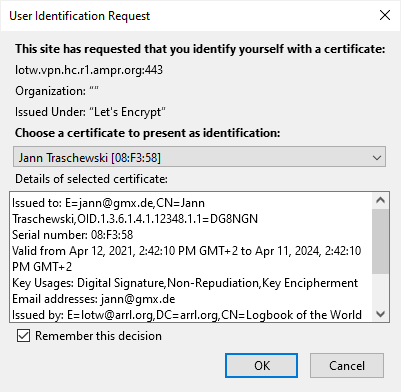Click the certificate details scrollbar thumb
The height and width of the screenshot is (392, 401).
click(380, 241)
